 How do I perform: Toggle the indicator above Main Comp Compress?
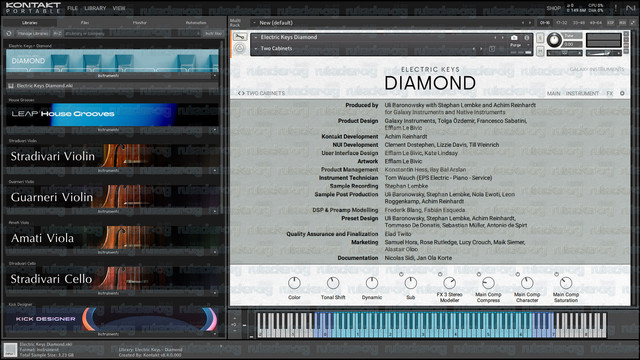click(479, 274)
